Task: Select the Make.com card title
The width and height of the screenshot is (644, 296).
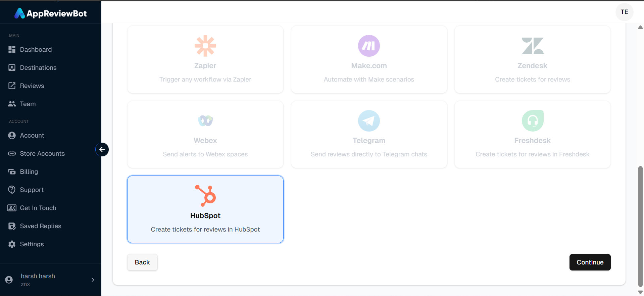Action: (369, 66)
